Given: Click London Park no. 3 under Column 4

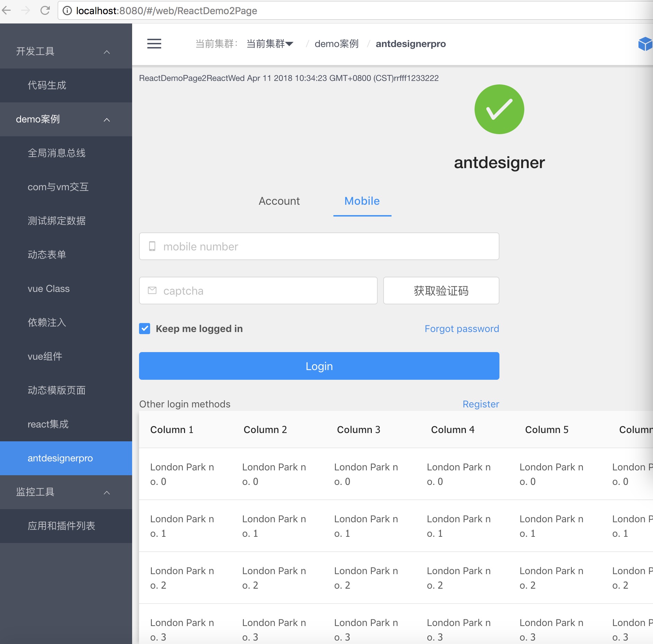Looking at the screenshot, I should point(459,630).
